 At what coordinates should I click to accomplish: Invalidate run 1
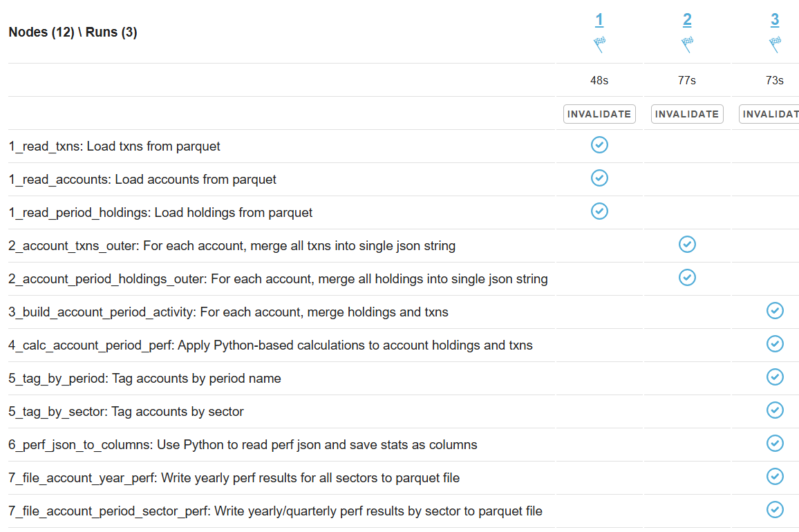click(x=599, y=114)
